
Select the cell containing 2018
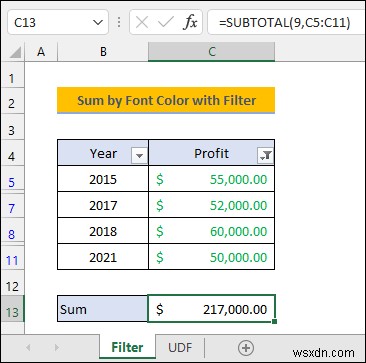[x=103, y=231]
